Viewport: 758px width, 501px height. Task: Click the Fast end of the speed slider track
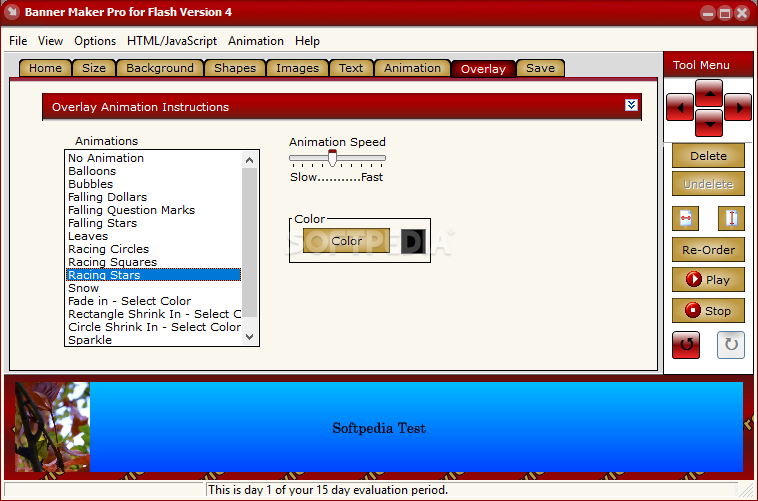[x=382, y=158]
